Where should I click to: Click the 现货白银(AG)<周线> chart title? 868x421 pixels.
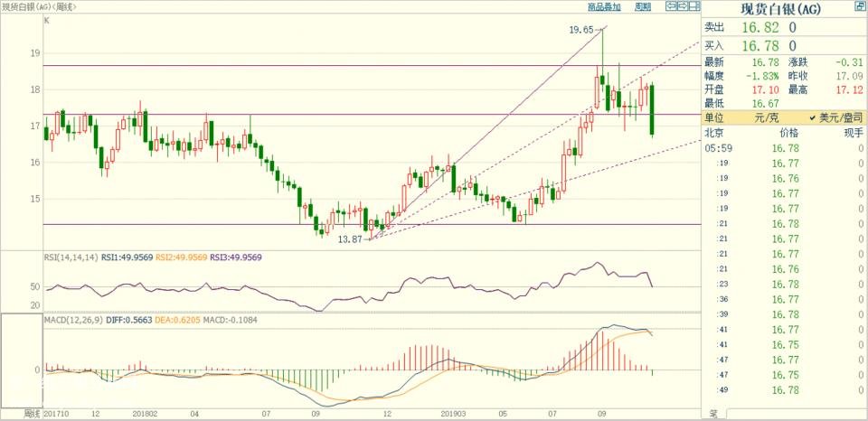(x=39, y=6)
